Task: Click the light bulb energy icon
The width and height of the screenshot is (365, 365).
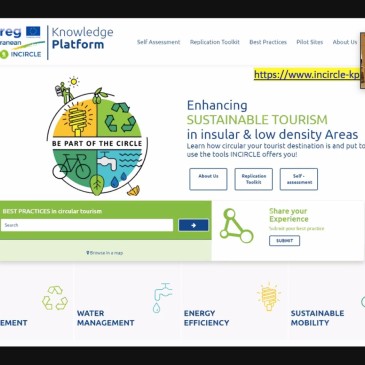Action: (269, 297)
